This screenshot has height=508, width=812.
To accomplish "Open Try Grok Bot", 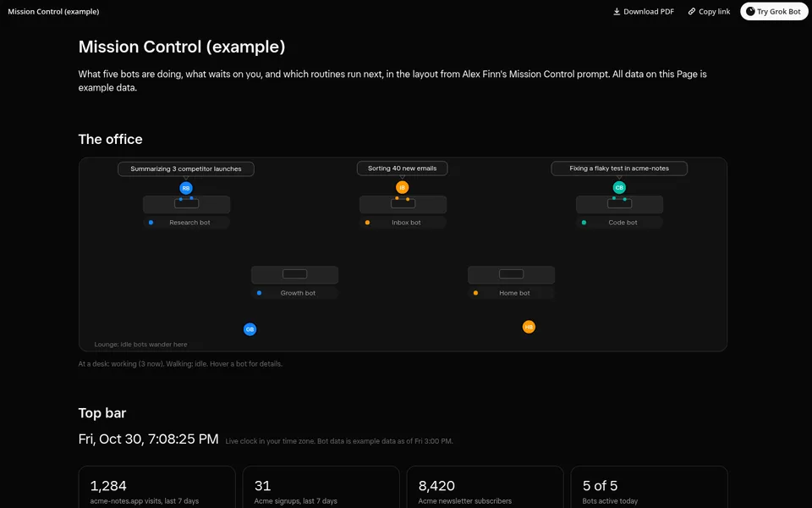I will point(774,11).
